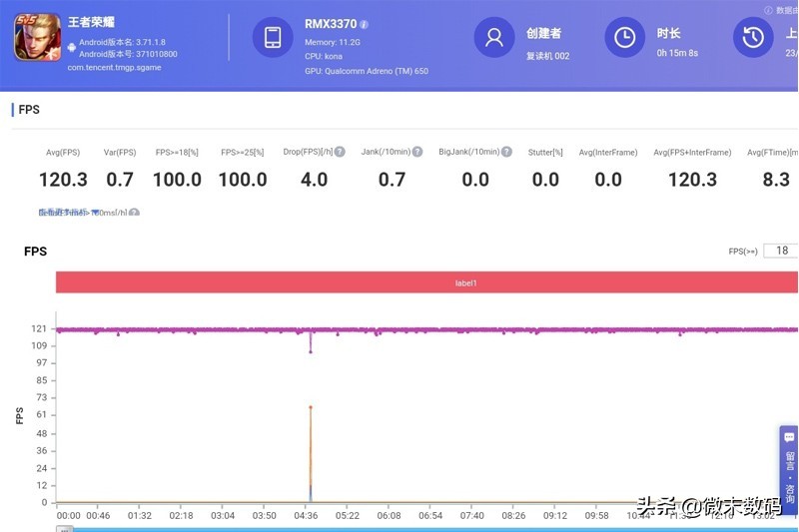This screenshot has width=799, height=532.
Task: Click the Avg(FTime) value 8.3
Action: (776, 180)
